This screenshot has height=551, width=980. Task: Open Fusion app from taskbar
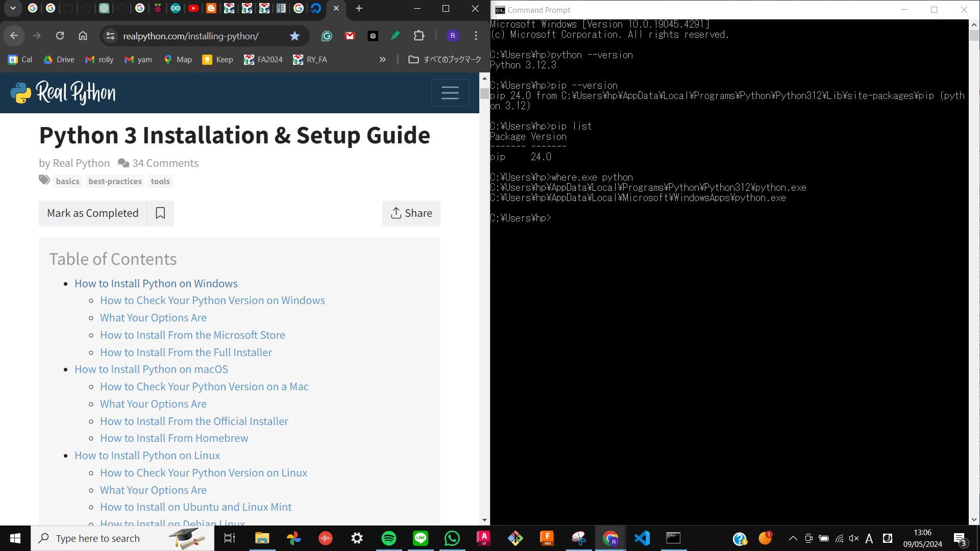click(x=547, y=538)
